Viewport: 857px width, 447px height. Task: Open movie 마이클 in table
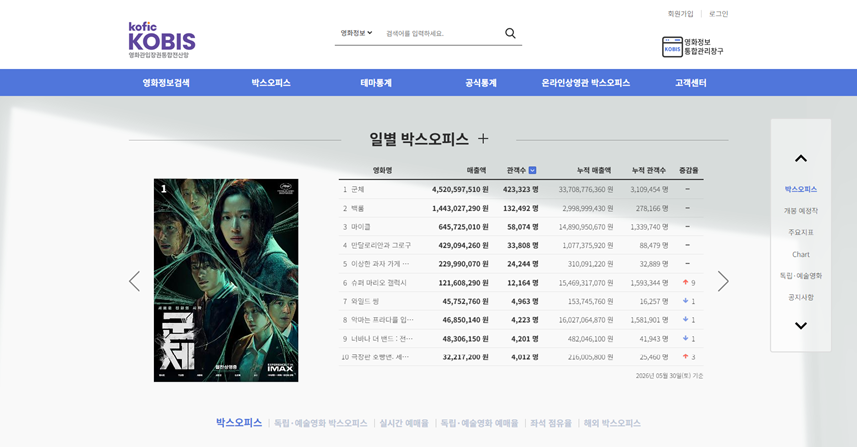pos(361,227)
